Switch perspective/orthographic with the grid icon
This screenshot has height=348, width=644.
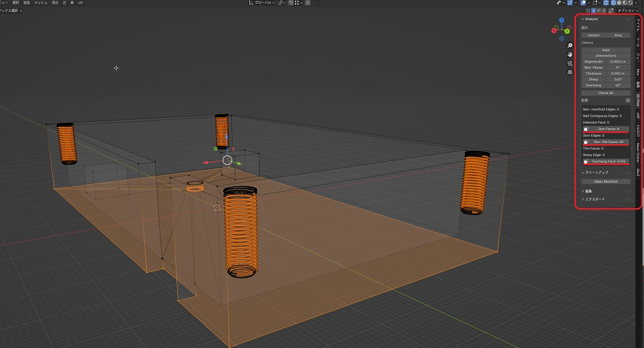pyautogui.click(x=570, y=72)
